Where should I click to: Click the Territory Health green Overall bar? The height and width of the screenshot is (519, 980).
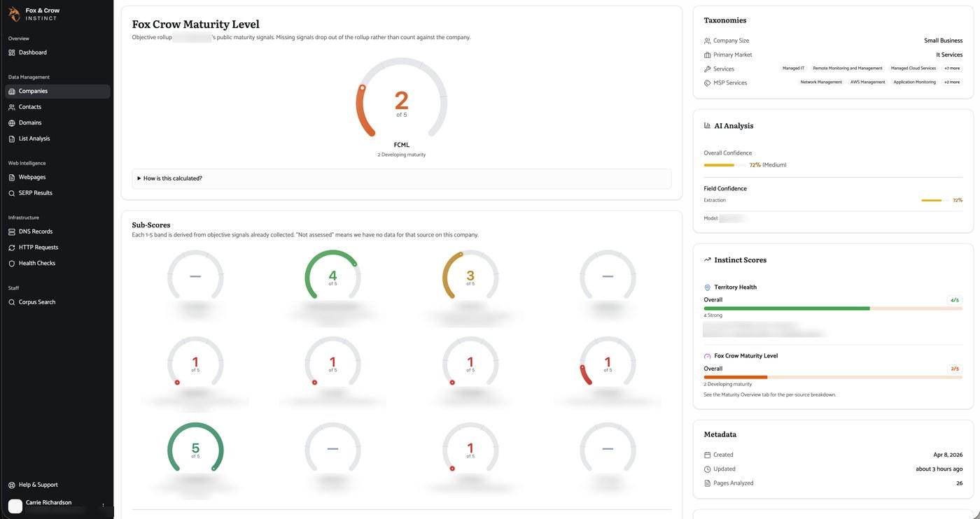[x=833, y=308]
